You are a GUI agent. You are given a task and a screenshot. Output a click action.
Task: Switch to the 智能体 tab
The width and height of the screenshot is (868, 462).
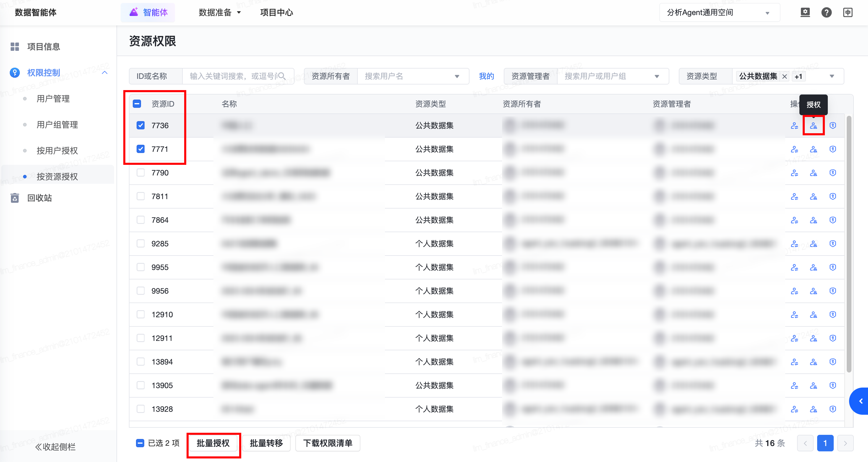148,12
